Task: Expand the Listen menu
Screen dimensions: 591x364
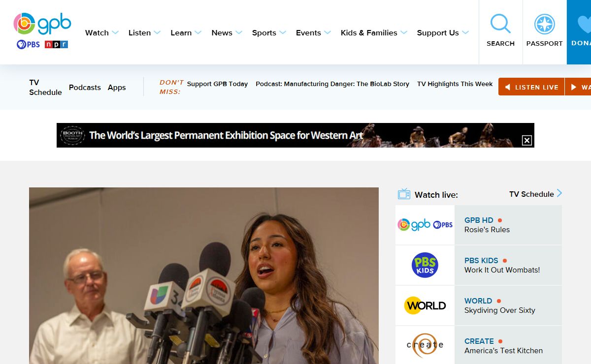Action: click(145, 33)
